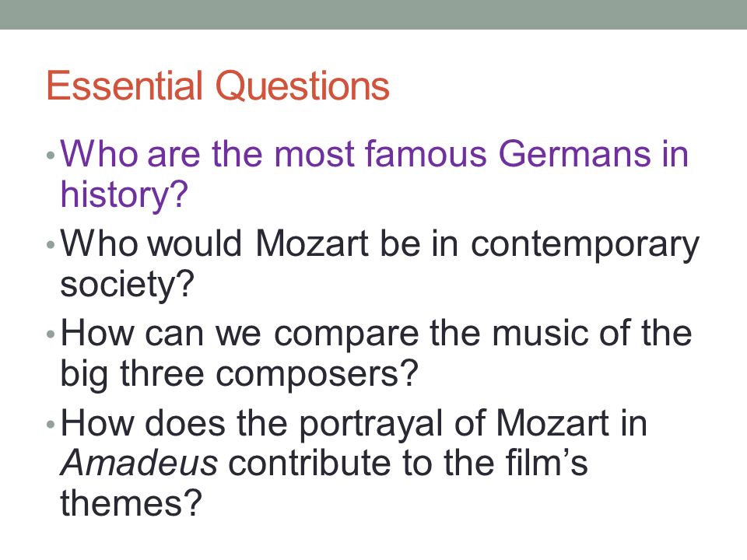Click the bullet dot before 'Who are'

point(51,156)
